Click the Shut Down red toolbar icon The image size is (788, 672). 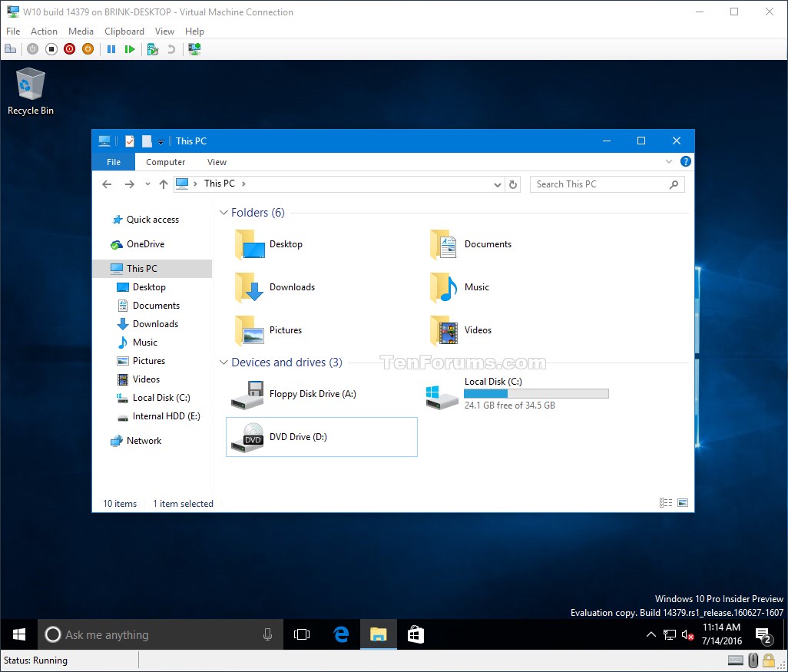pos(69,48)
